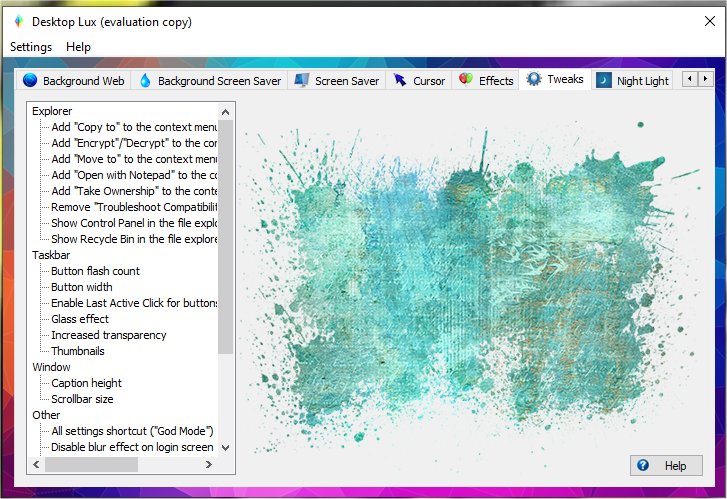The width and height of the screenshot is (727, 499).
Task: Select the Other tree category
Action: click(46, 415)
